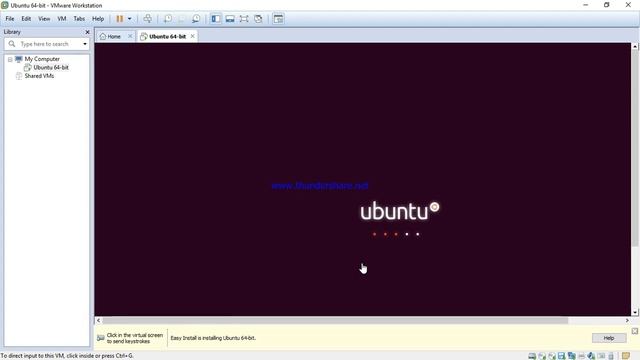Viewport: 640px width, 360px height.
Task: Switch to Unity mode
Action: click(x=258, y=19)
